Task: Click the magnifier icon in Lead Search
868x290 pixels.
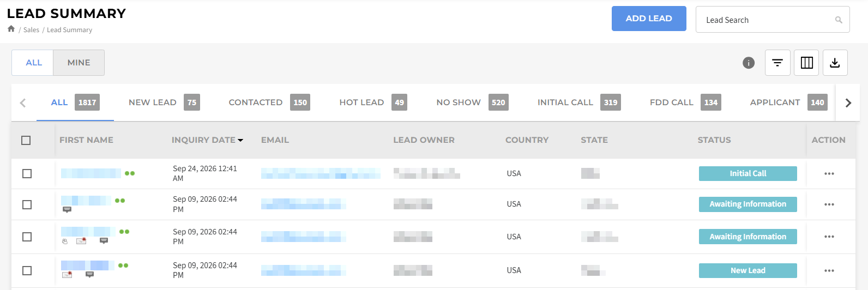Action: [x=839, y=20]
